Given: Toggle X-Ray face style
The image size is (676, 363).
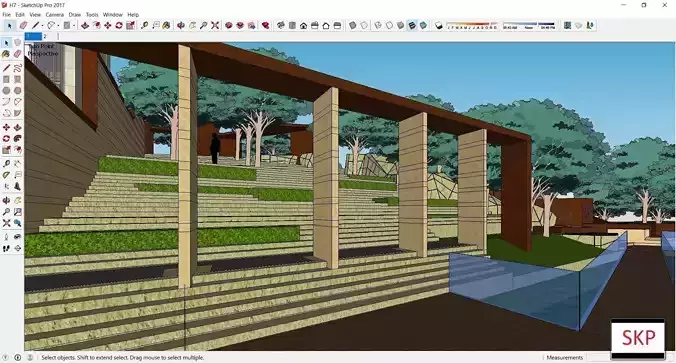Looking at the screenshot, I should pos(353,25).
